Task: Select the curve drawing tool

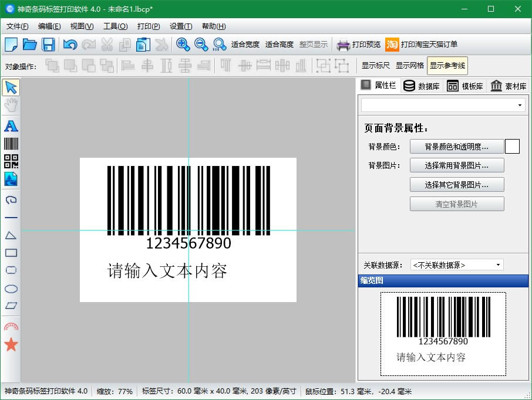Action: point(11,199)
